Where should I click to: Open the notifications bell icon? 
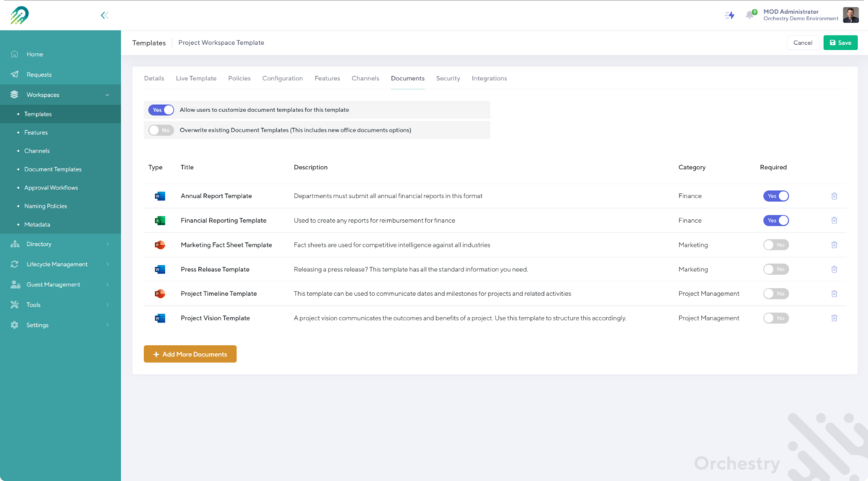pyautogui.click(x=750, y=14)
